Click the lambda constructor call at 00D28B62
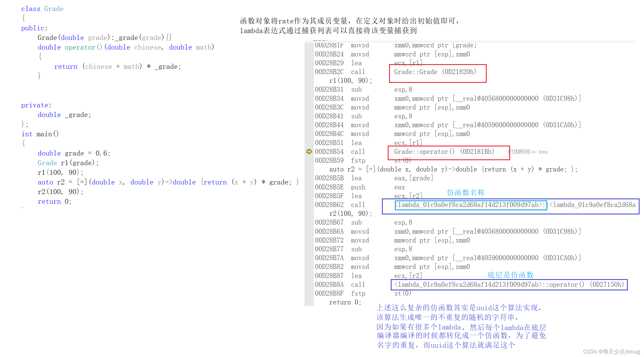 point(475,205)
